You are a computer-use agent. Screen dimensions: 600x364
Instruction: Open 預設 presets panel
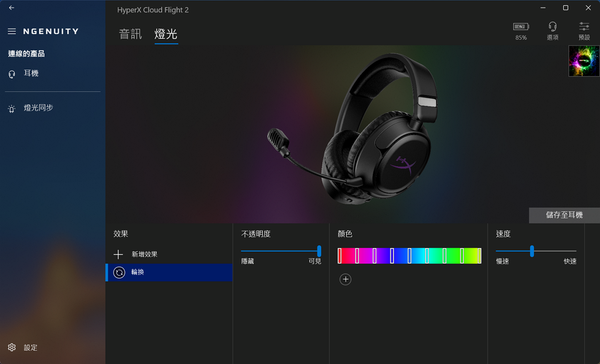point(584,30)
